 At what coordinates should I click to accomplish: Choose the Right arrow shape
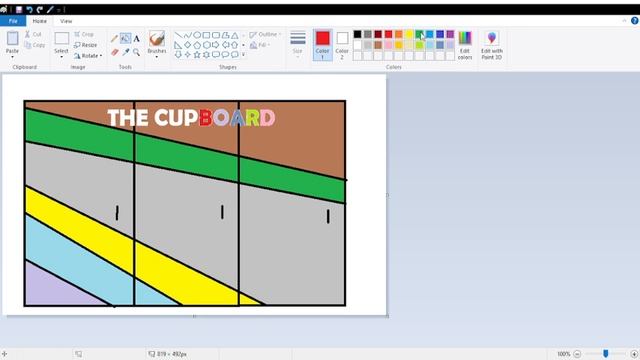tap(216, 45)
